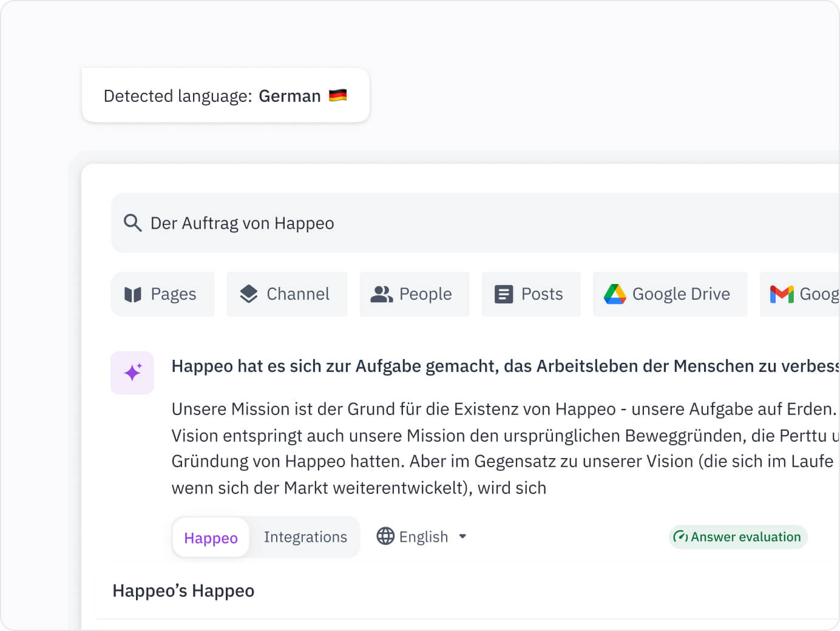The height and width of the screenshot is (631, 840).
Task: Click the Pages book icon
Action: point(133,294)
